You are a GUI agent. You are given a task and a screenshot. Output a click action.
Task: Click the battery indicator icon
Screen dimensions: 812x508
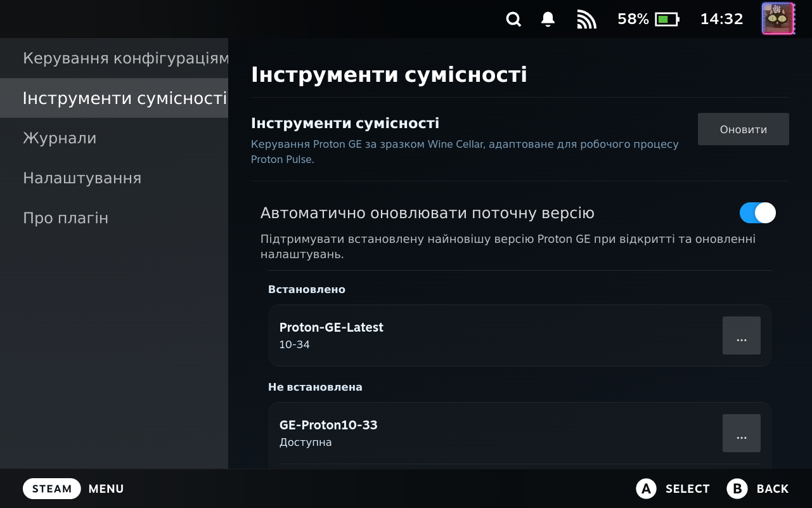coord(667,20)
